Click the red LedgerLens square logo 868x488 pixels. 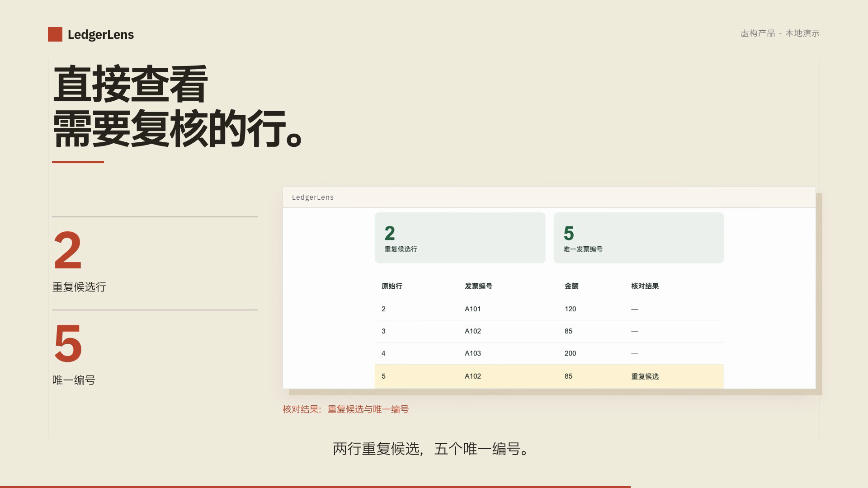[x=55, y=34]
